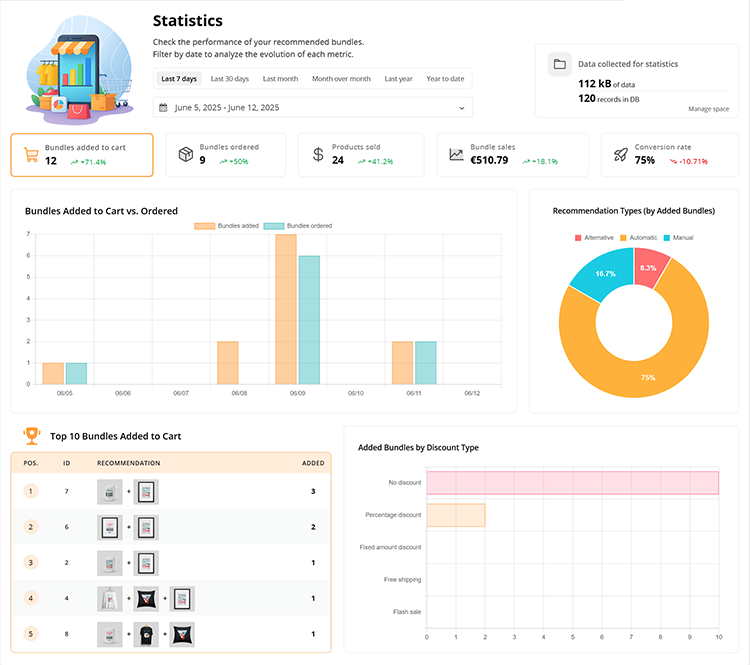The image size is (750, 665).
Task: Click the Percentage discount bar
Action: tap(456, 515)
